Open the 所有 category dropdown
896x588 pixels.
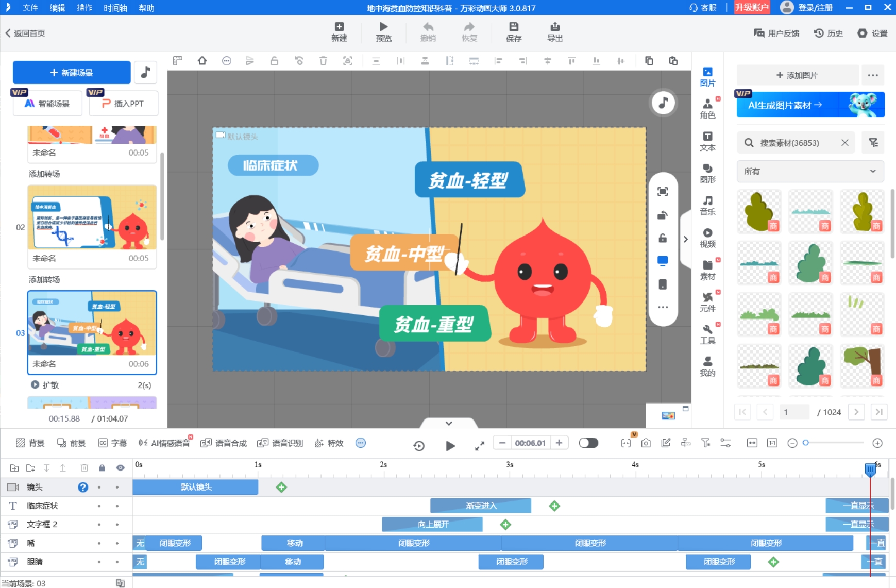[x=810, y=171]
